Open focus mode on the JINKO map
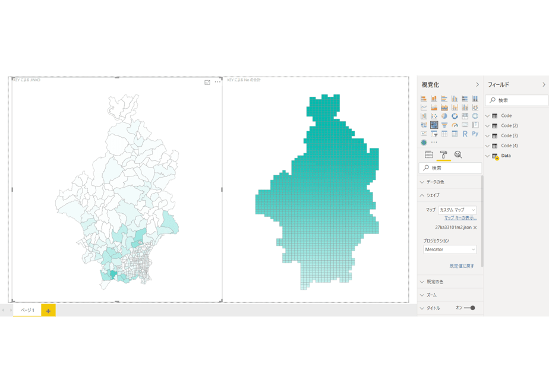 207,82
